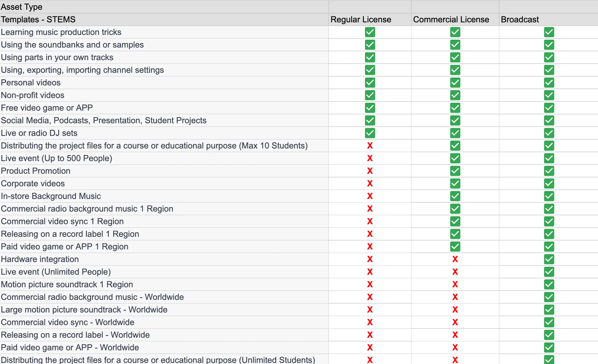598x364 pixels.
Task: Click the Asset Type header cell
Action: [22, 7]
